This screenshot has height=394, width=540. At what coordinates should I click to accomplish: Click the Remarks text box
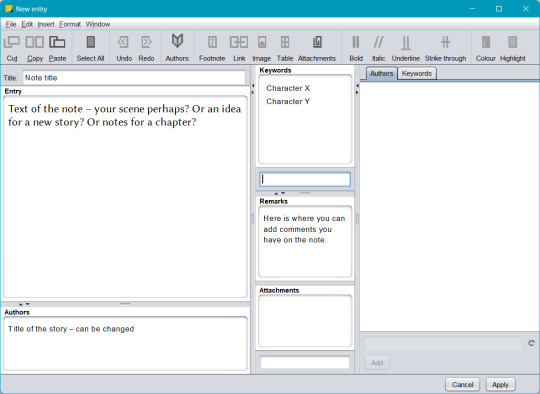coord(305,241)
